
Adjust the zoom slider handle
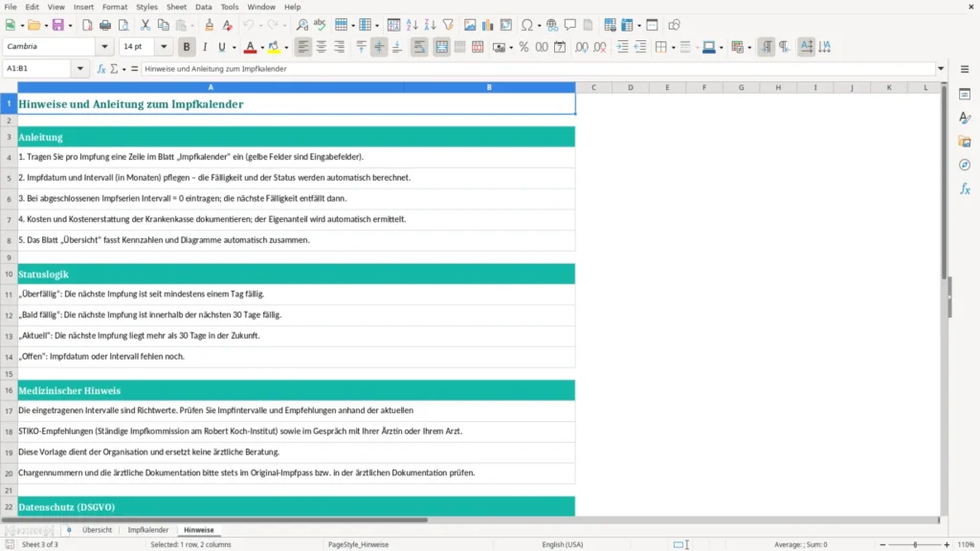click(915, 544)
